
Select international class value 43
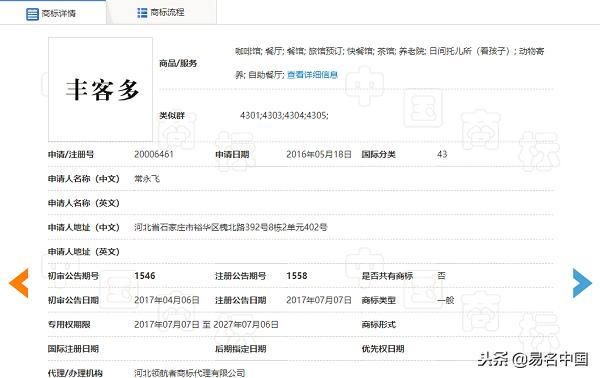click(x=442, y=154)
